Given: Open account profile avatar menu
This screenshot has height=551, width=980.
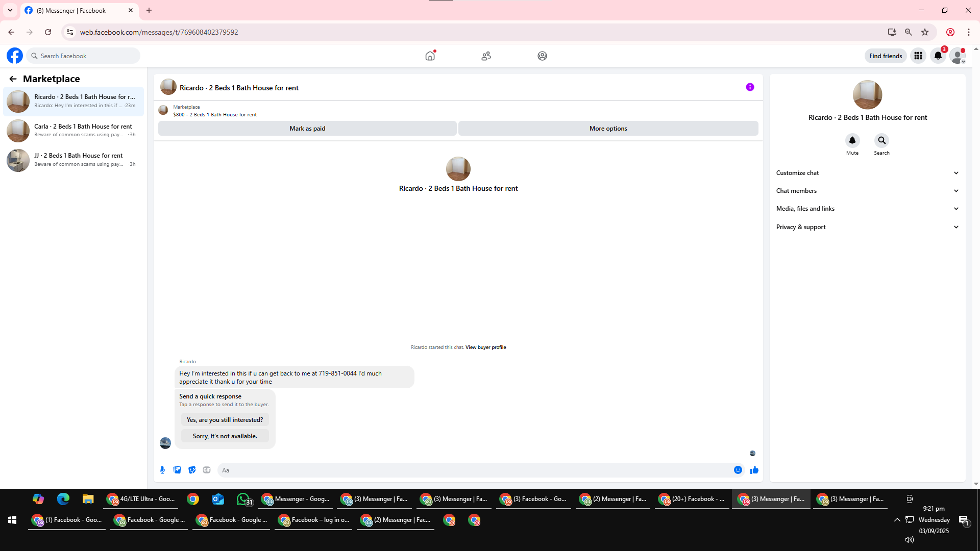Looking at the screenshot, I should click(x=958, y=56).
